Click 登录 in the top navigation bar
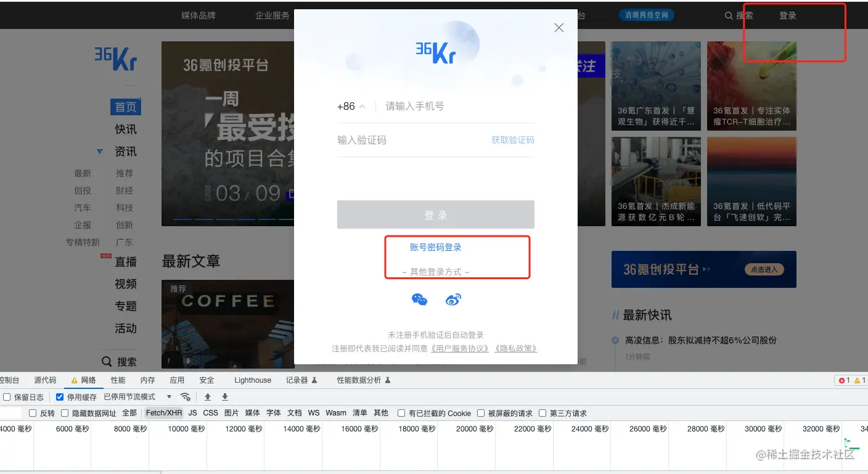The height and width of the screenshot is (474, 868). (788, 15)
